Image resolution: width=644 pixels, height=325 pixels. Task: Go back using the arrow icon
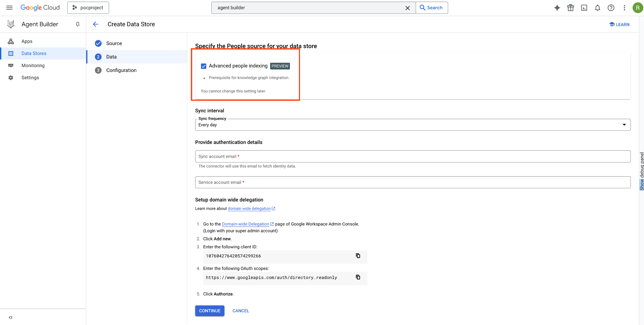(96, 24)
